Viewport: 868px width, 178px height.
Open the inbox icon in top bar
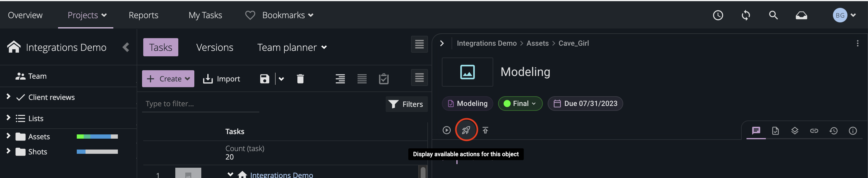pyautogui.click(x=801, y=15)
